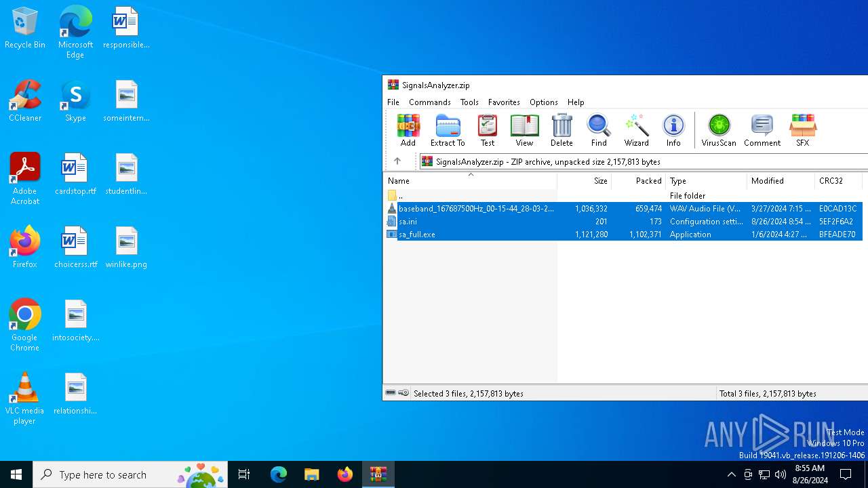This screenshot has height=488, width=868.
Task: Click the Extract To toolbar icon
Action: coord(448,131)
